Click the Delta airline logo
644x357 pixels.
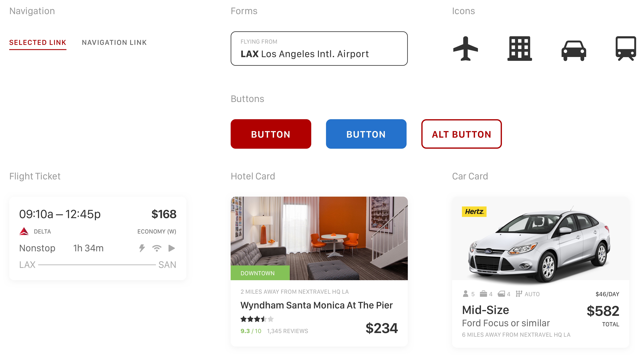pos(24,231)
